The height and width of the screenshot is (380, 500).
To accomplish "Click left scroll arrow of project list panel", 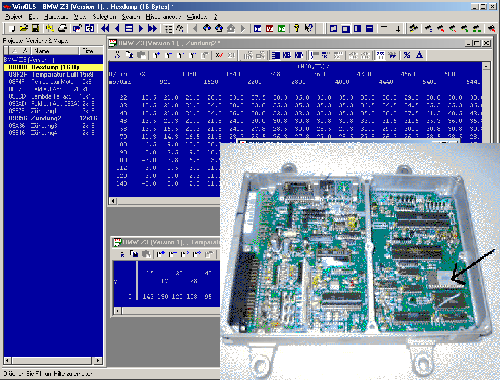I will pyautogui.click(x=7, y=360).
